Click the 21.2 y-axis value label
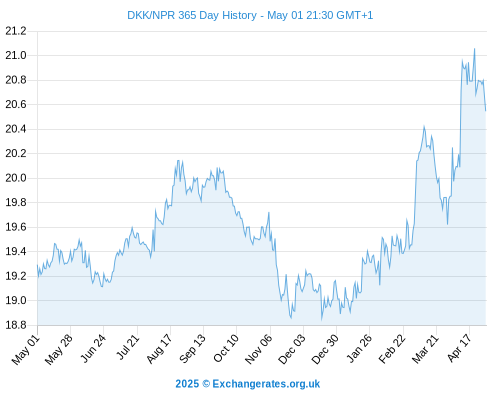495x400 pixels. 16,31
